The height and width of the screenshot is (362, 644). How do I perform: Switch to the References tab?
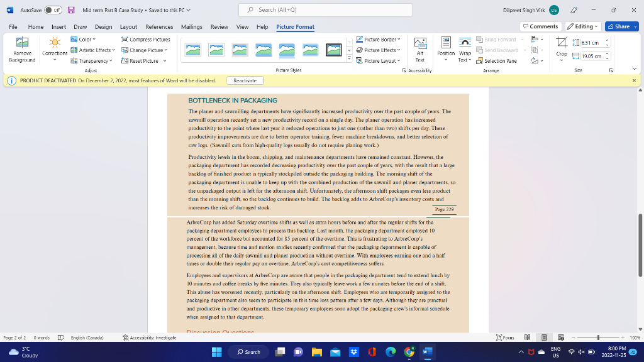pyautogui.click(x=159, y=26)
